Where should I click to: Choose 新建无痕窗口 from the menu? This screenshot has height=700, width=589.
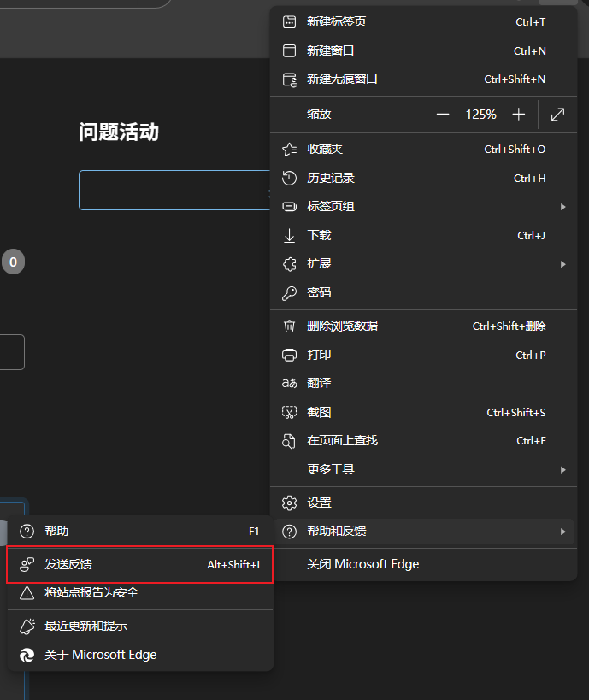(423, 79)
